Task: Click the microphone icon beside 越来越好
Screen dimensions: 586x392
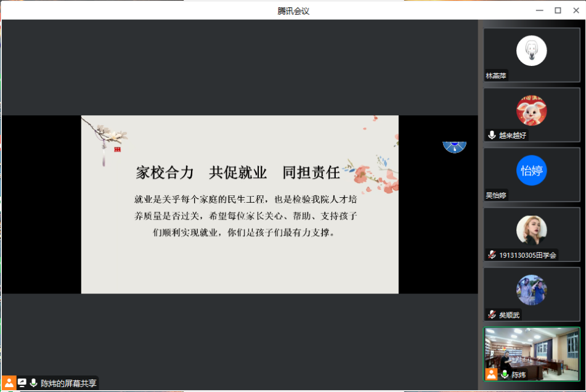Action: (492, 135)
